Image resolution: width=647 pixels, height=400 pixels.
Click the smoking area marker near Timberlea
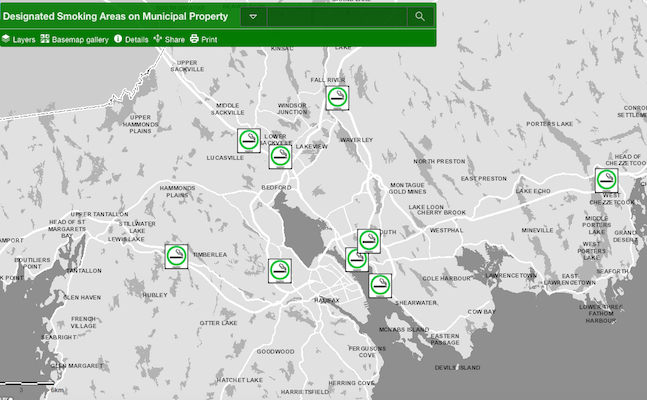[177, 255]
